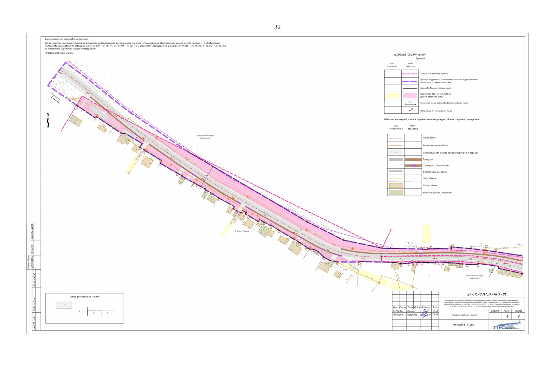Click the blue signature next to Русинова
The width and height of the screenshot is (555, 392).
(x=425, y=315)
